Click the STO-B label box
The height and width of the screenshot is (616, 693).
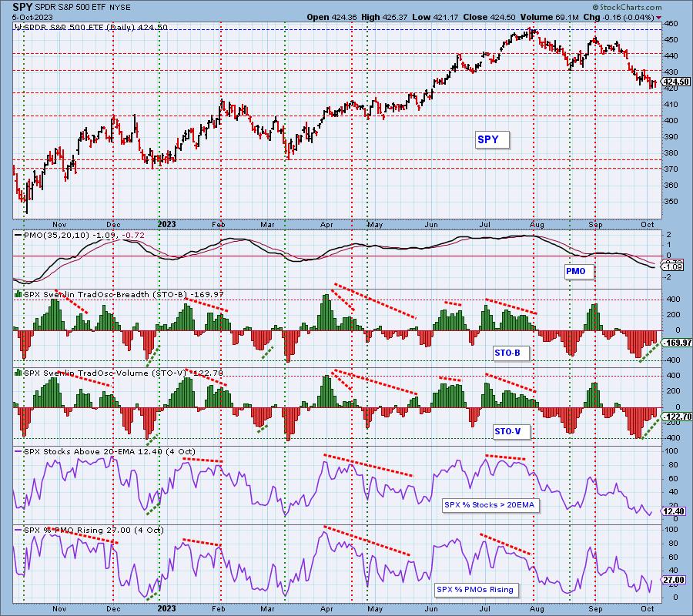pos(511,353)
